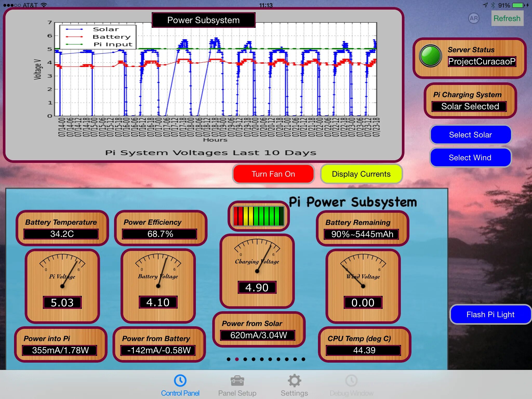Viewport: 532px width, 399px height.
Task: Tap the Bluetooth status bar icon
Action: click(493, 5)
